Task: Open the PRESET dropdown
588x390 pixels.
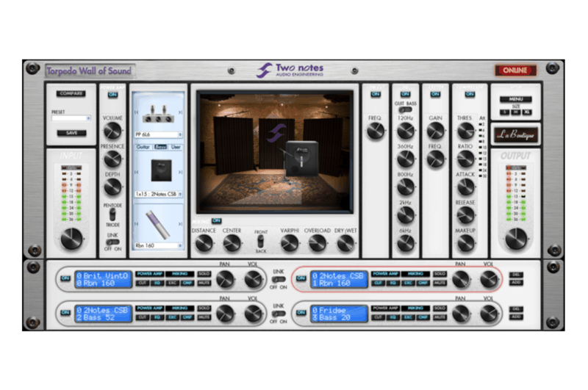Action: 71,118
